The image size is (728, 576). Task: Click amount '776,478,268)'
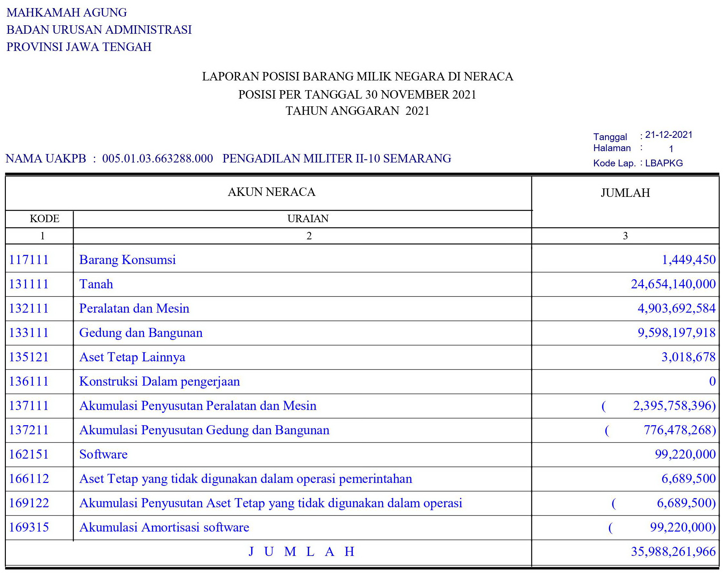[x=680, y=430]
